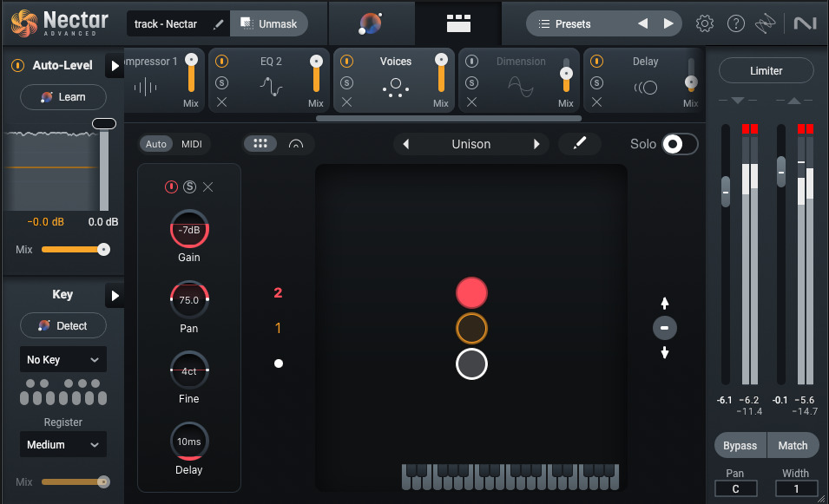The image size is (829, 504).
Task: Remove the Dimension module
Action: [x=471, y=102]
